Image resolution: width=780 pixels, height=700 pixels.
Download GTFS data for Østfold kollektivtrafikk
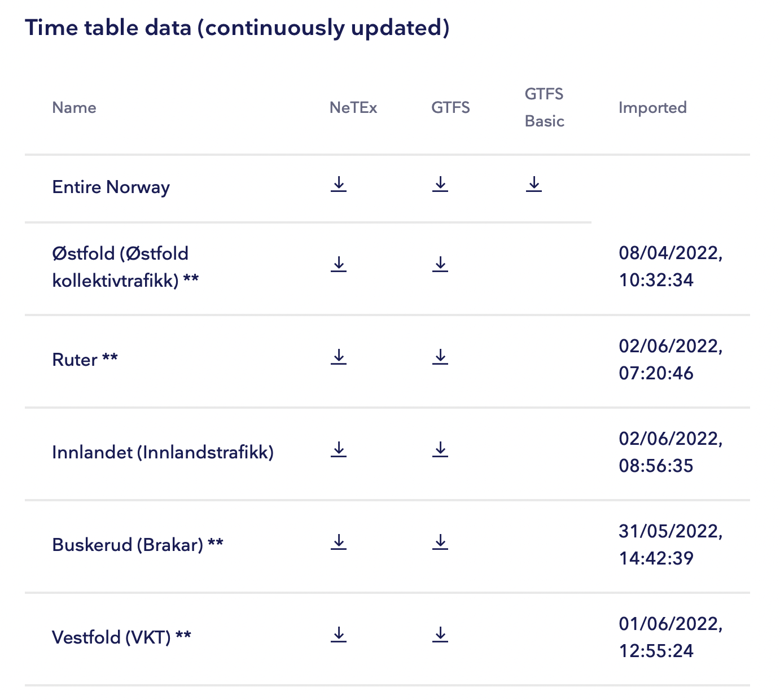440,264
